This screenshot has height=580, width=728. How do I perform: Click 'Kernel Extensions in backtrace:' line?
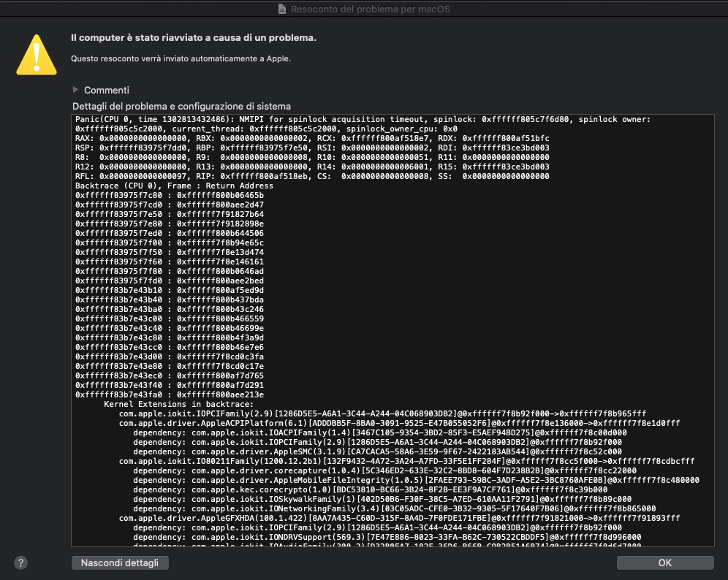[179, 405]
